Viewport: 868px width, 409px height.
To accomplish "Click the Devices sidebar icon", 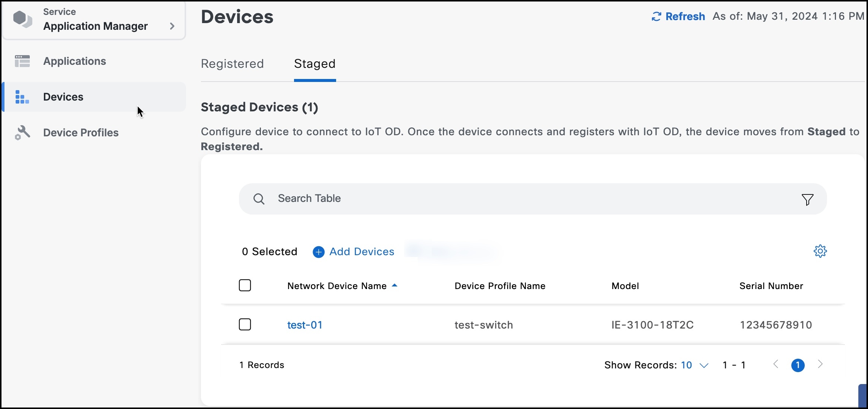I will point(22,97).
